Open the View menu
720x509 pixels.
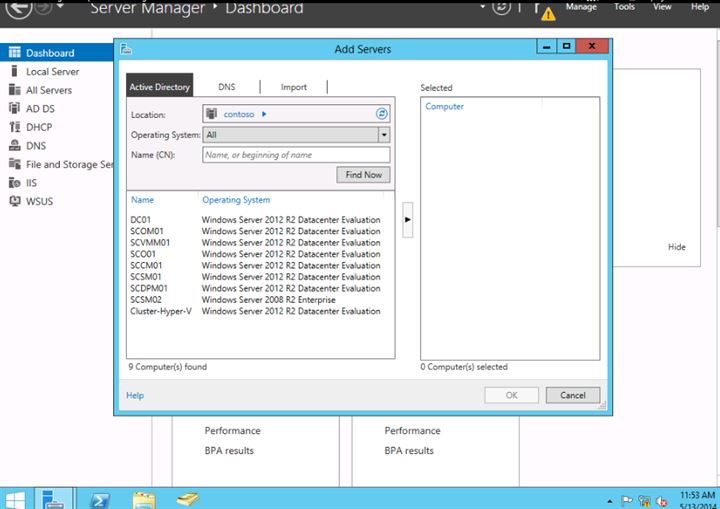[662, 6]
